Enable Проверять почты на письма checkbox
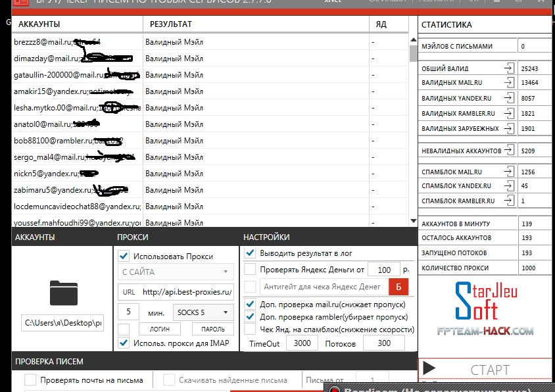 coord(30,380)
